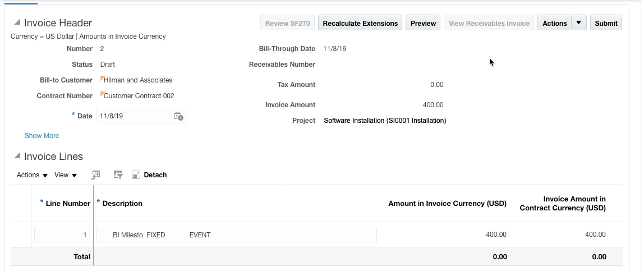Open the Invoice Lines View menu
644x271 pixels.
point(66,175)
